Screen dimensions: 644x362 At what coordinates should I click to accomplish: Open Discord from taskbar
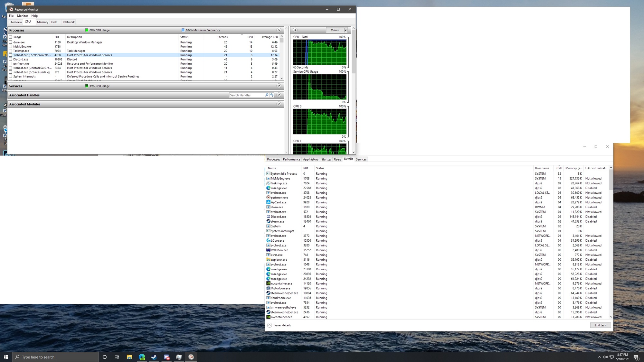166,357
